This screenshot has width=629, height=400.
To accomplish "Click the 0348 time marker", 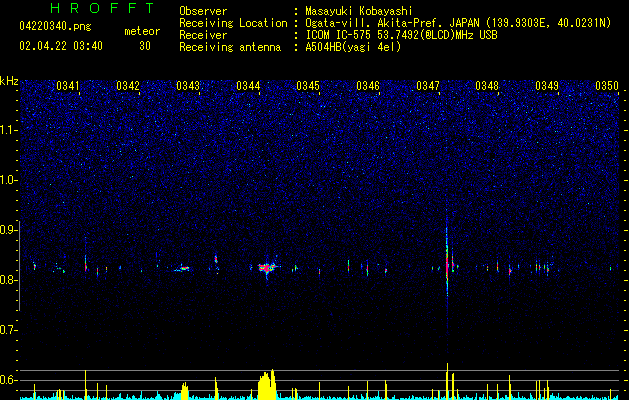I will [x=487, y=86].
